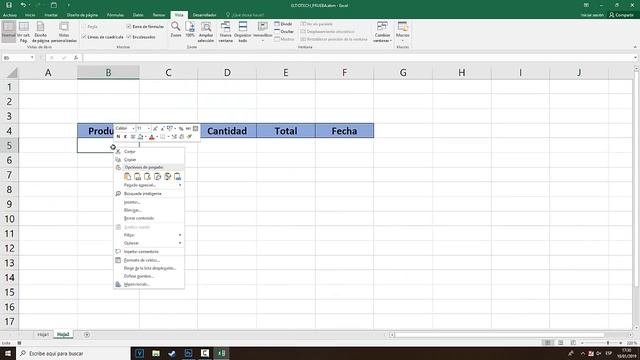This screenshot has height=360, width=640.
Task: Switch to Inicio ribbon tab
Action: click(30, 15)
